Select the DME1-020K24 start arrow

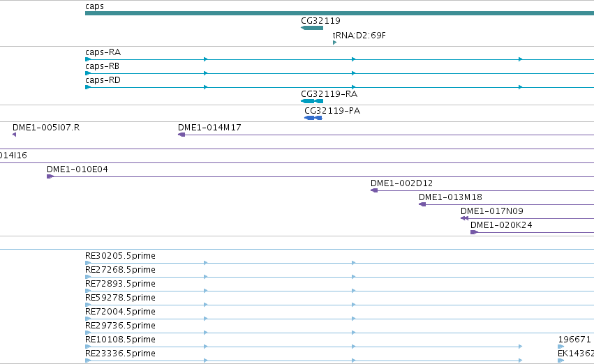474,232
